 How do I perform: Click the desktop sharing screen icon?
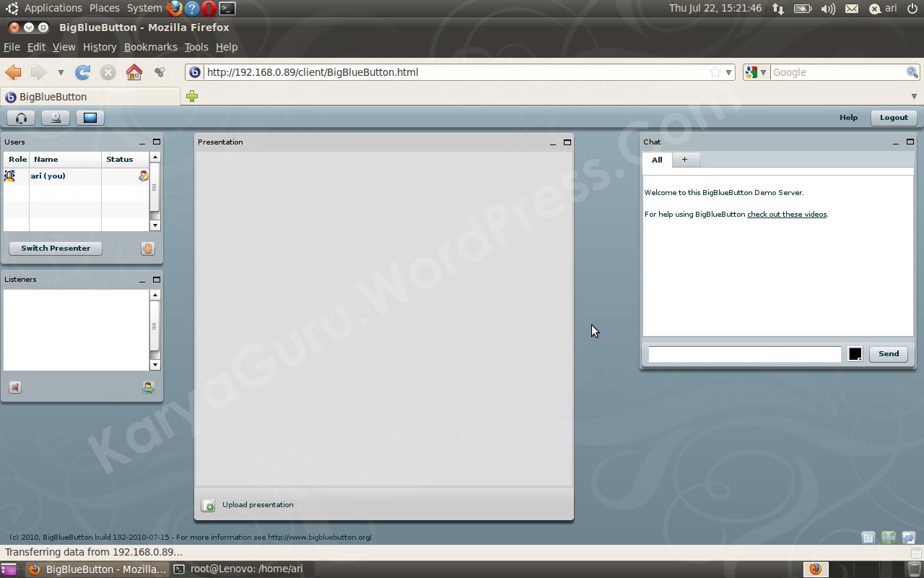click(90, 118)
